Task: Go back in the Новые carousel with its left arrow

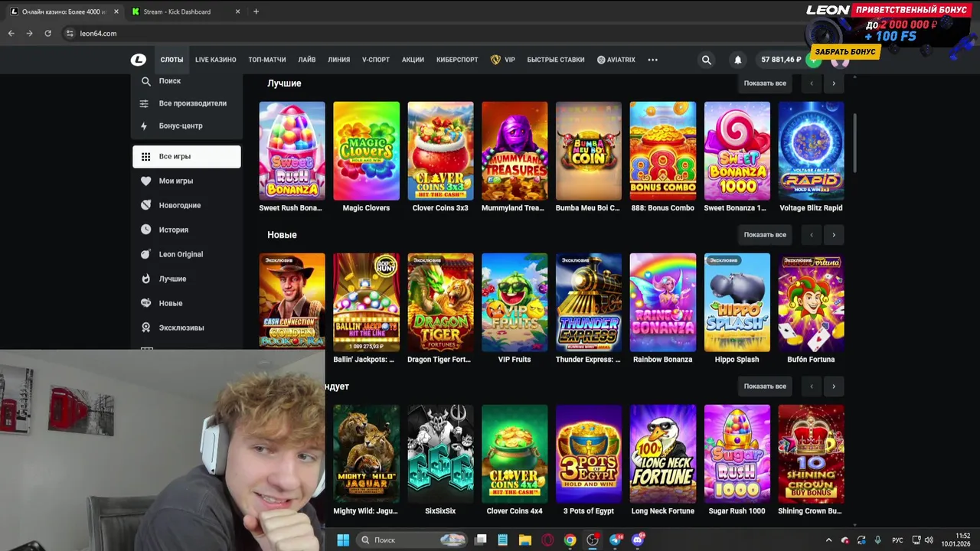Action: [811, 235]
